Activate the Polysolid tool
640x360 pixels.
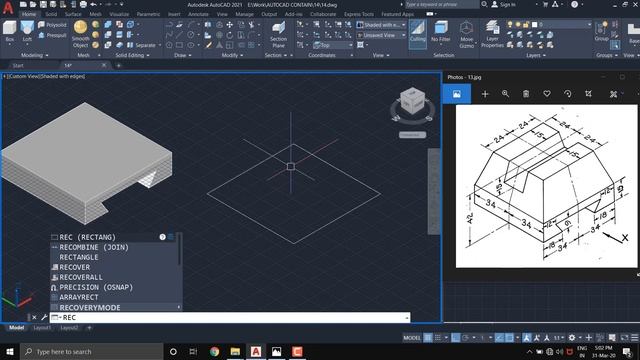coord(53,25)
